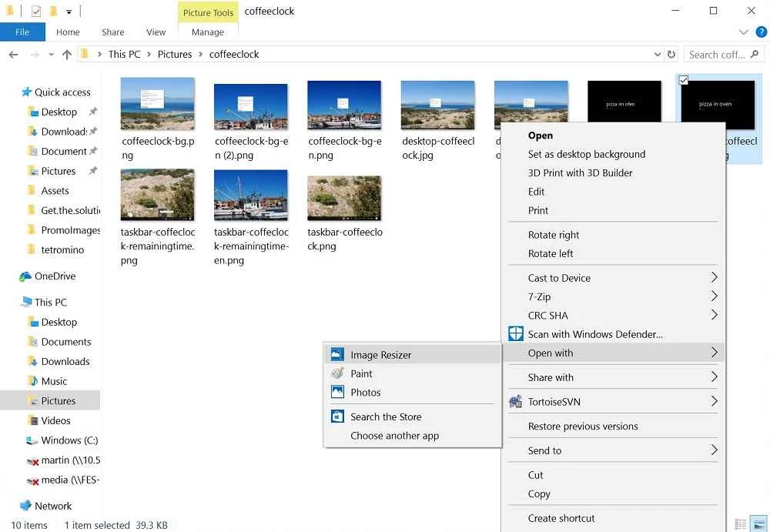Open the address bar history dropdown
The image size is (770, 532).
tap(657, 55)
